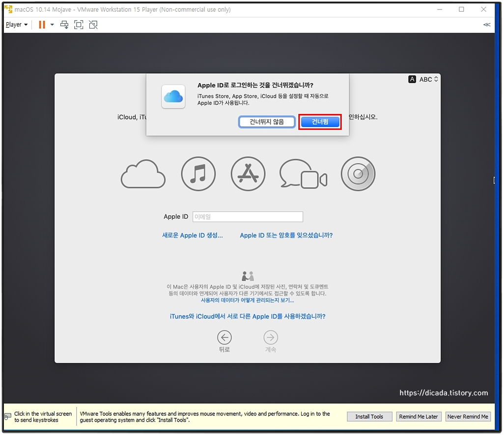504x435 pixels.
Task: Click the blue 건너뜀 (Skip) button
Action: point(320,122)
